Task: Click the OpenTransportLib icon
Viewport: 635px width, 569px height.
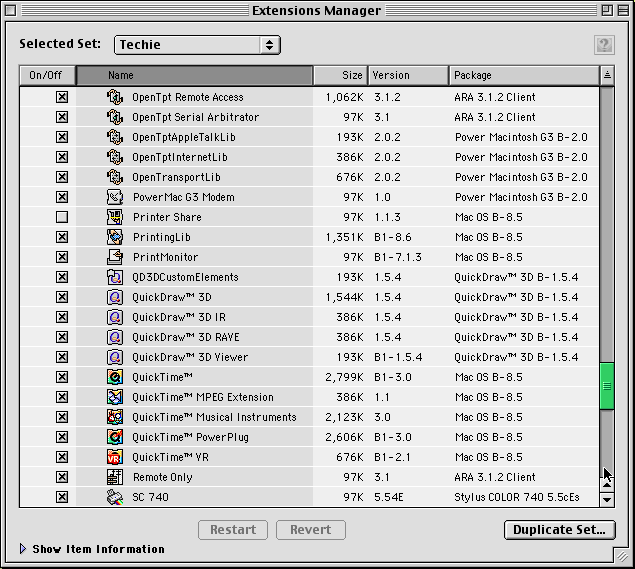Action: [115, 177]
